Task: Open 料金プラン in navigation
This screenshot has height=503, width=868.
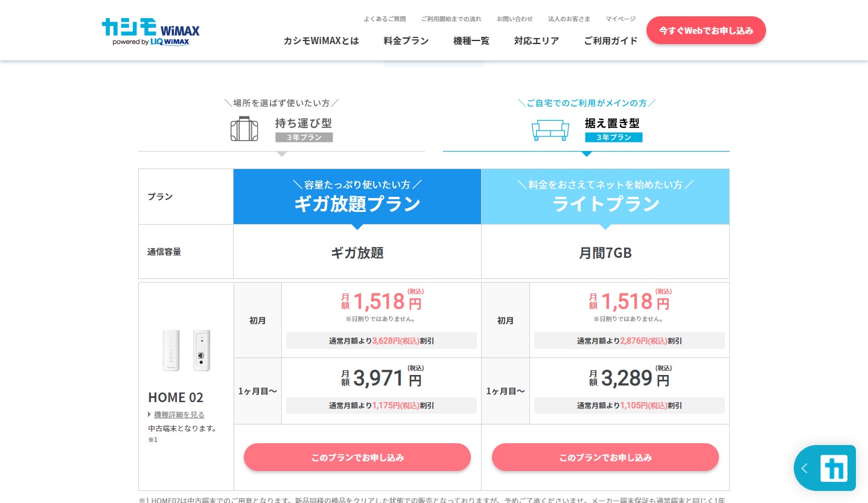Action: pyautogui.click(x=406, y=41)
